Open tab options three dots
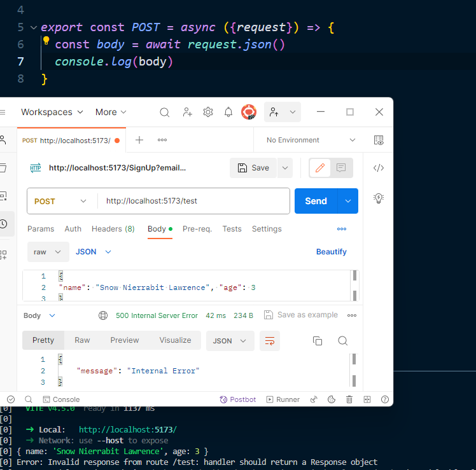The width and height of the screenshot is (476, 470). pos(162,140)
